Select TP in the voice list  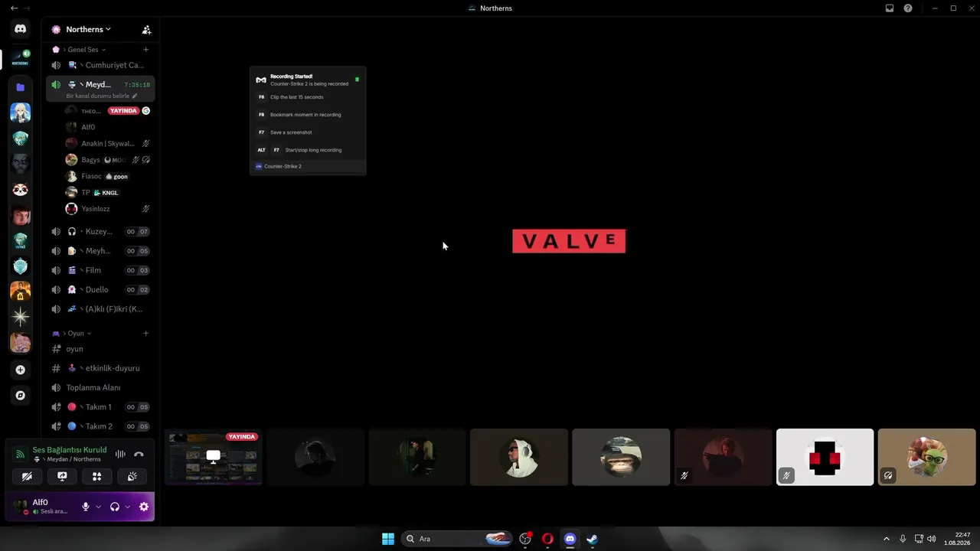point(108,193)
